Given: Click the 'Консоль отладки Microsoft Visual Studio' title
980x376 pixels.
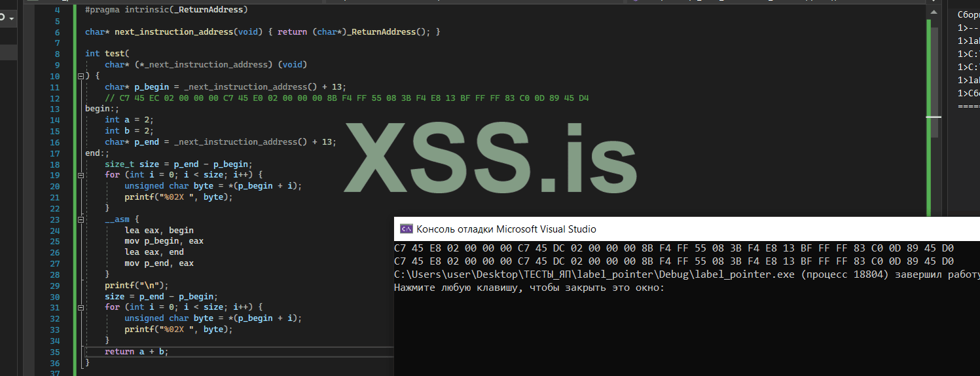Looking at the screenshot, I should coord(506,229).
